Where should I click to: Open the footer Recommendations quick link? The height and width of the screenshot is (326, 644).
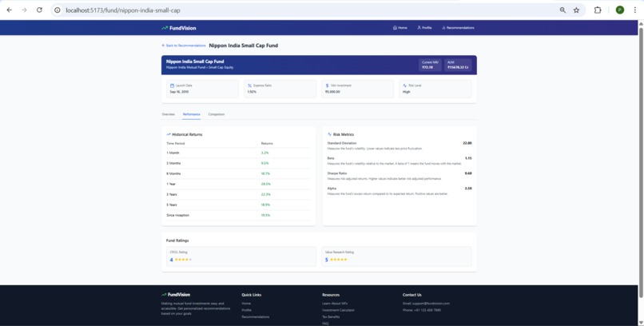[x=256, y=317]
